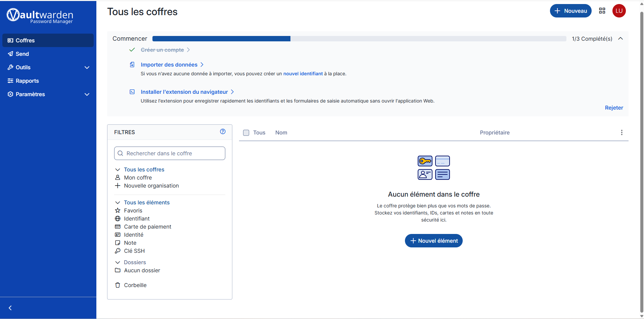Expand the Paramètres section
The width and height of the screenshot is (644, 319).
pyautogui.click(x=87, y=94)
